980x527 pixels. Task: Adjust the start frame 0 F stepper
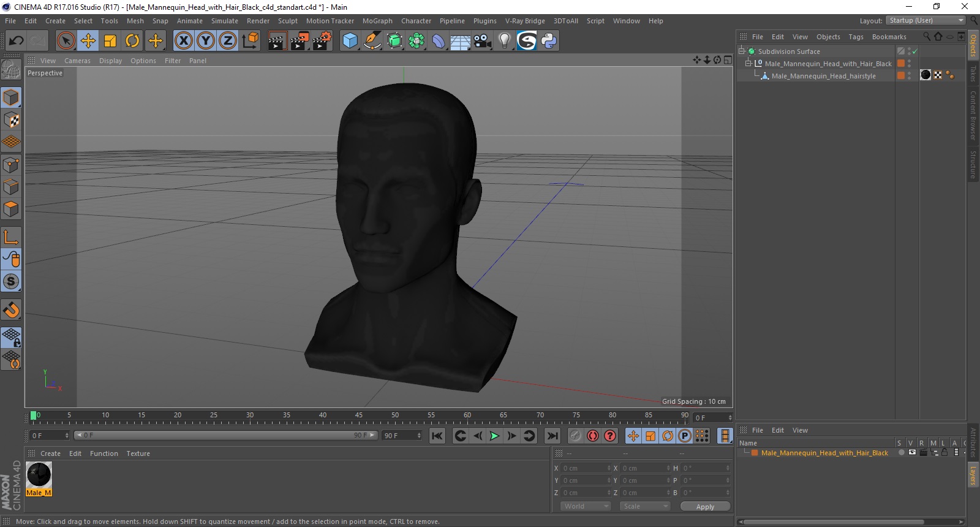(66, 436)
